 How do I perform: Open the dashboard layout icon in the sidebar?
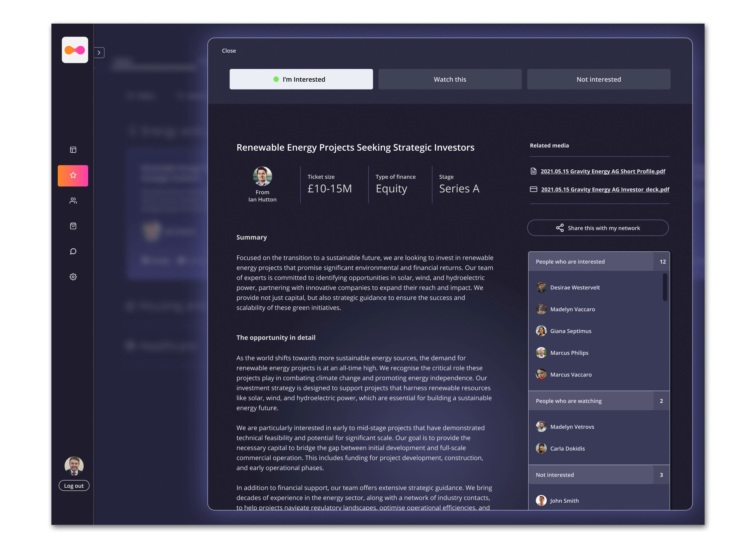click(x=73, y=150)
